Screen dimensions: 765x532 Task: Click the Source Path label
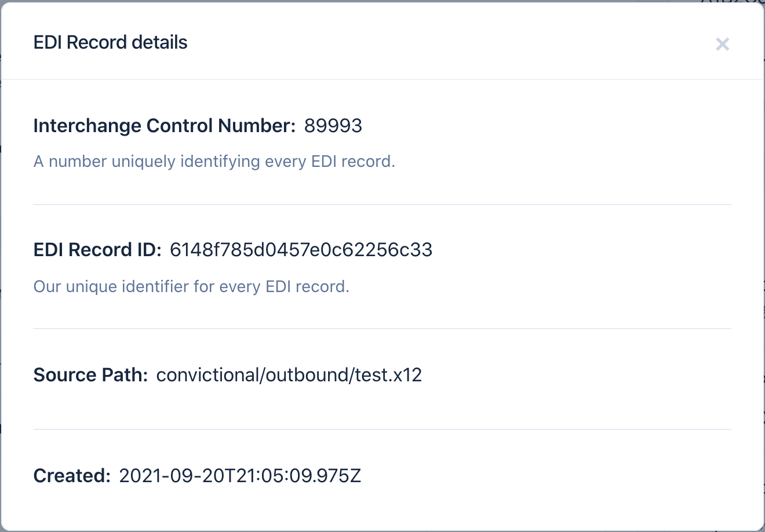tap(91, 375)
